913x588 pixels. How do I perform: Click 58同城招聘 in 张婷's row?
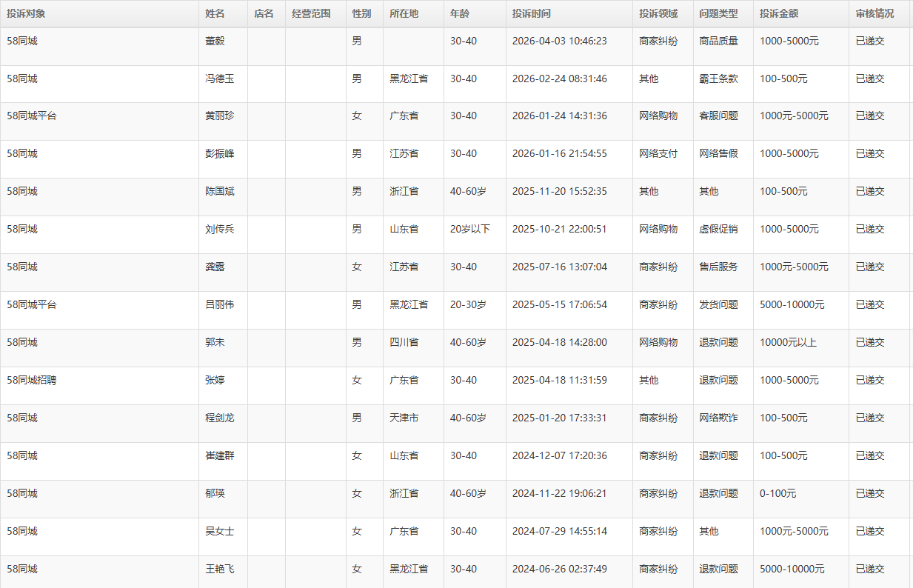pyautogui.click(x=32, y=380)
